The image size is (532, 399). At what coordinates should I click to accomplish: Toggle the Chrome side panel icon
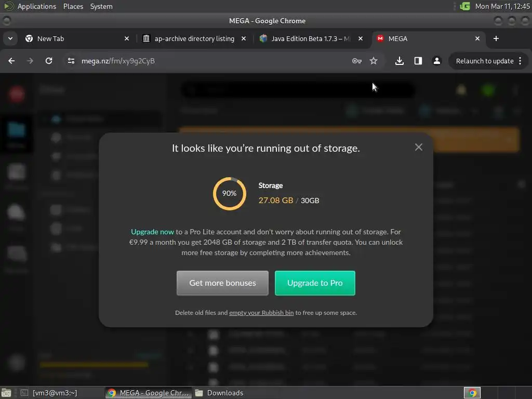418,61
